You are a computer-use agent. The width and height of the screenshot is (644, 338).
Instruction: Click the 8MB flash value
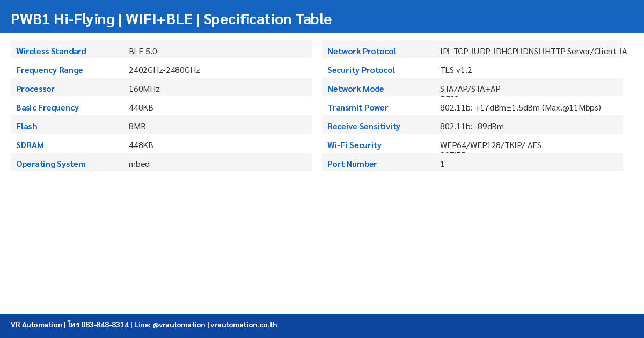(x=137, y=127)
